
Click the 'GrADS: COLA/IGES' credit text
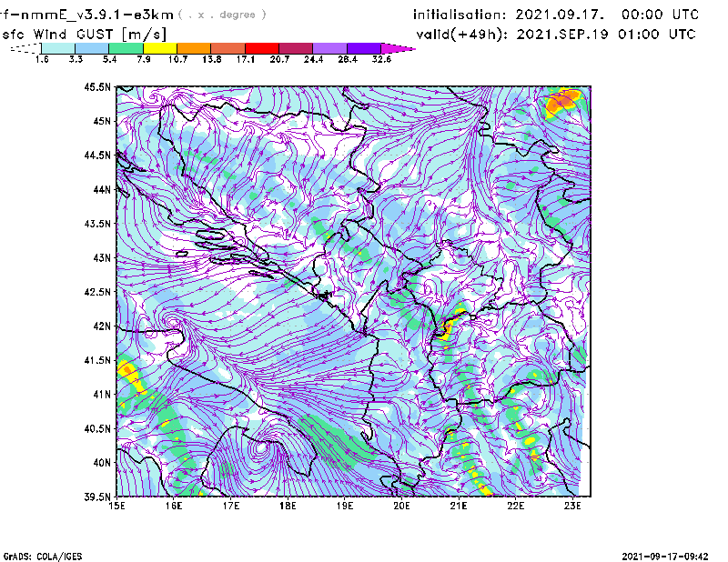point(43,557)
